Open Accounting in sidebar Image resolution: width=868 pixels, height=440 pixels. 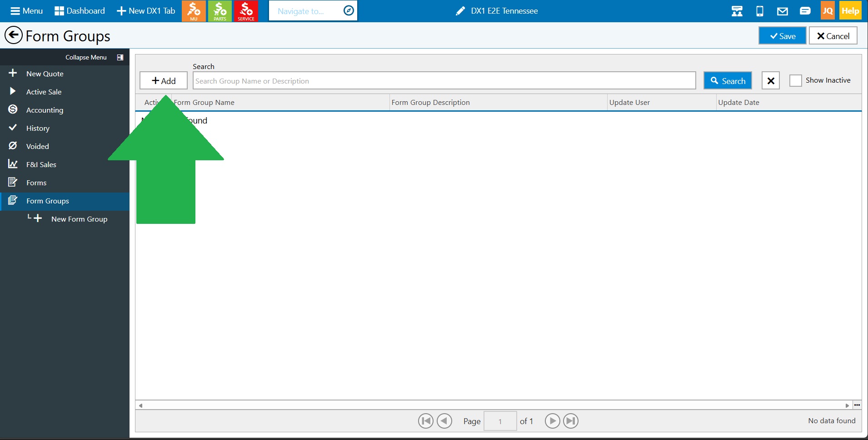pyautogui.click(x=65, y=110)
